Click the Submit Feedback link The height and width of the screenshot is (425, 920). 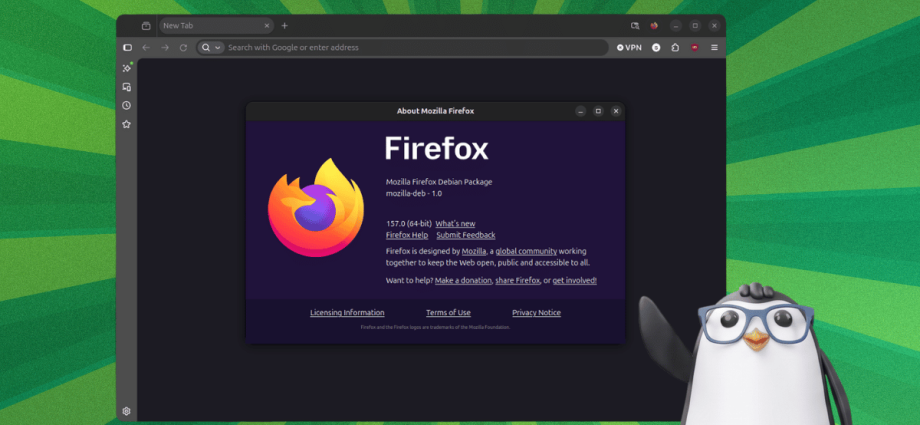(x=466, y=235)
